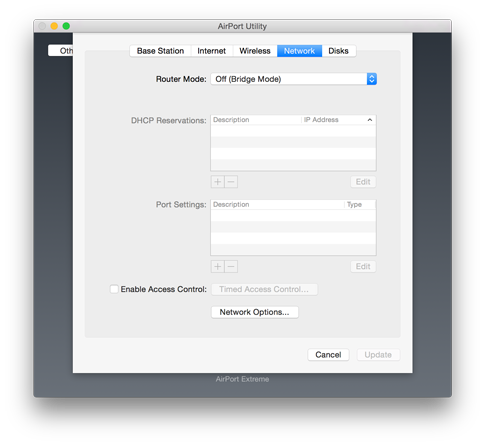Sort port settings by Type column

(360, 205)
